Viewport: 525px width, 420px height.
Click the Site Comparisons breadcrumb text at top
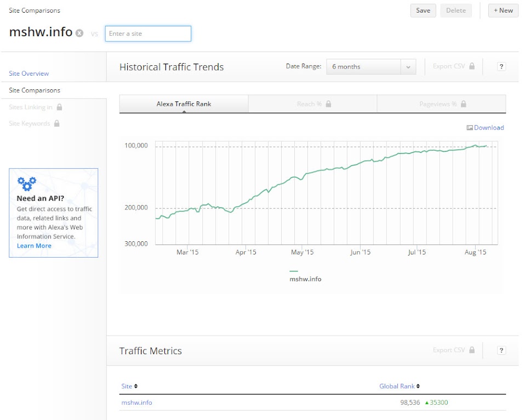click(x=35, y=10)
